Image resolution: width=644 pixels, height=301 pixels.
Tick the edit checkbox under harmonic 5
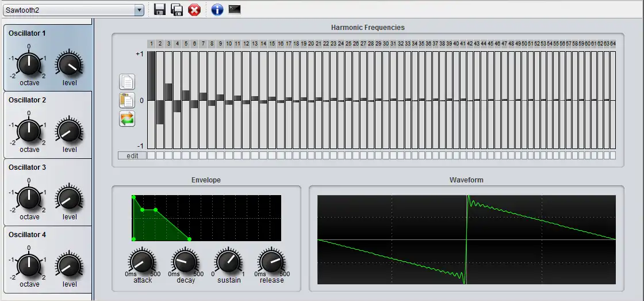pos(186,155)
